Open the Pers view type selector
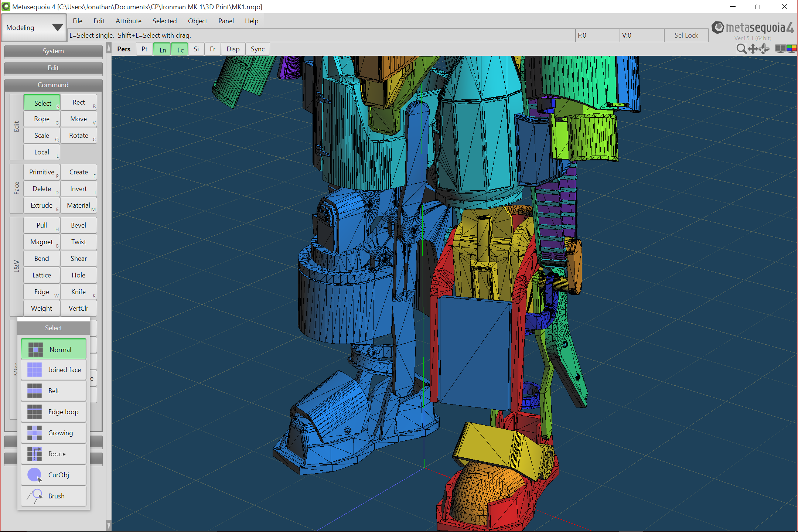This screenshot has width=798, height=532. [x=124, y=49]
